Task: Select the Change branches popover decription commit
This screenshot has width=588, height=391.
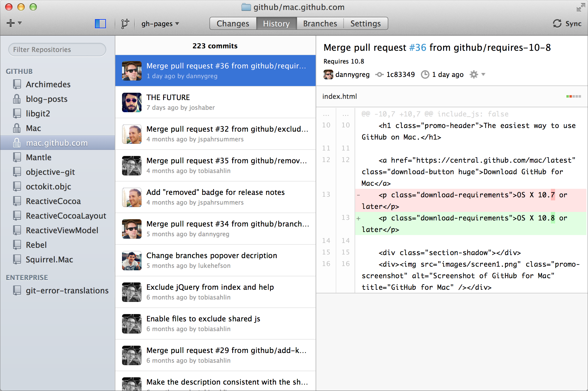Action: point(215,260)
